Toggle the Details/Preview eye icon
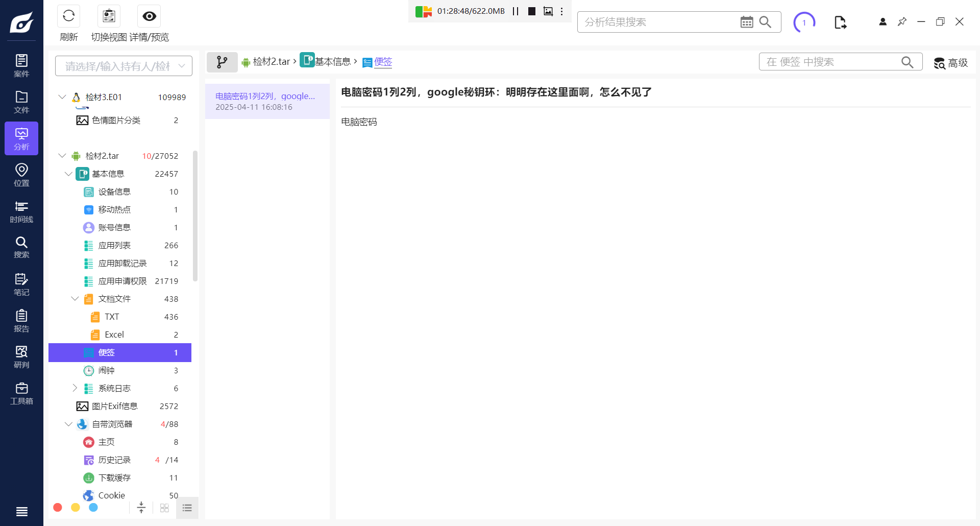 pos(149,16)
